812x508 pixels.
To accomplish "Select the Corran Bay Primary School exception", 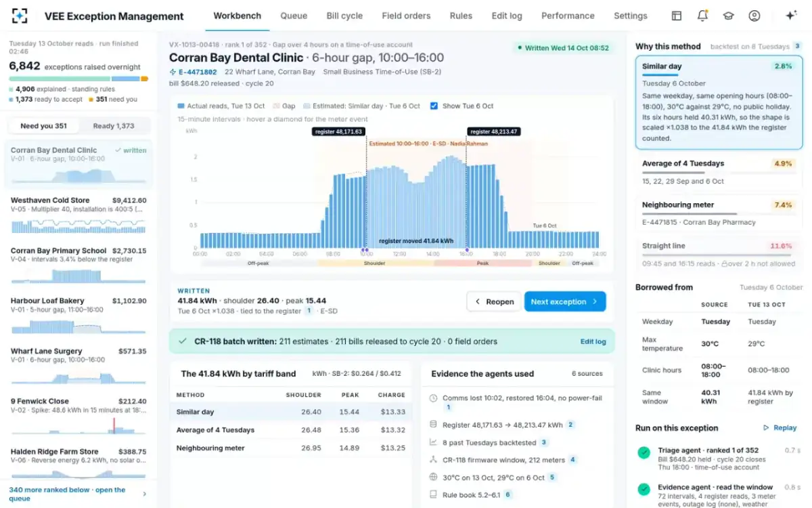I will click(78, 266).
